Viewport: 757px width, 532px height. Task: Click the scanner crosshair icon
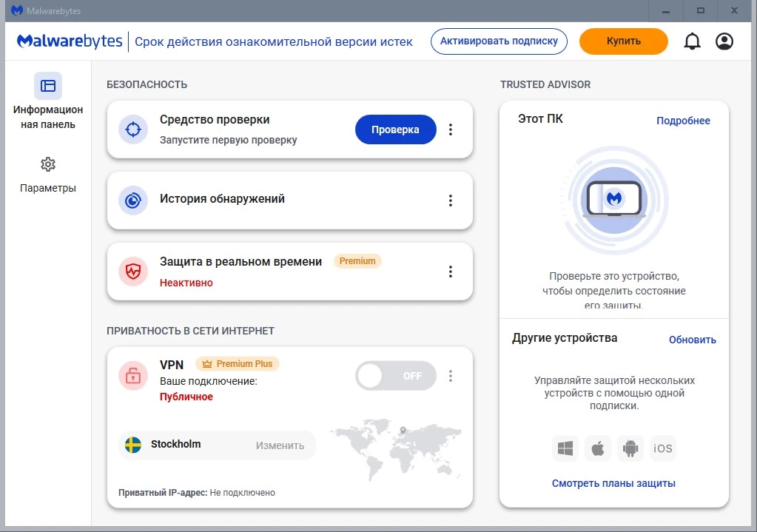pos(133,129)
